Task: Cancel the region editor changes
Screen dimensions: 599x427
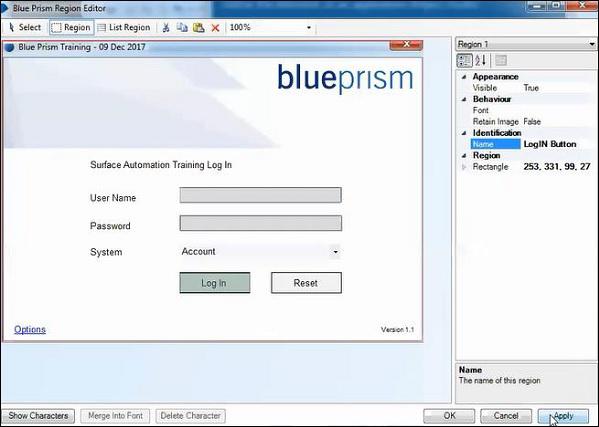Action: [506, 416]
